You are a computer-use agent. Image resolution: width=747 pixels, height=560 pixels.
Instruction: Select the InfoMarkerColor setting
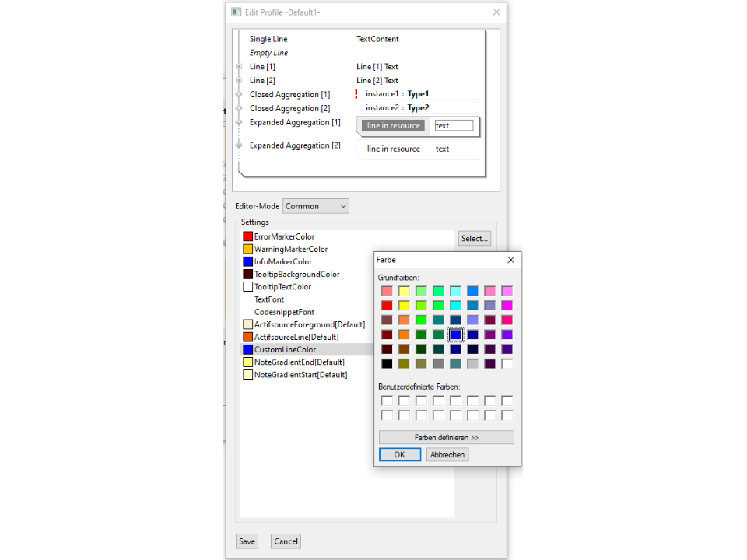pos(278,262)
